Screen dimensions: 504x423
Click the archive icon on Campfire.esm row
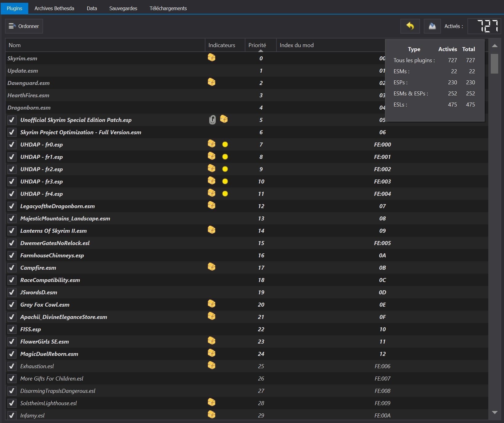click(212, 267)
